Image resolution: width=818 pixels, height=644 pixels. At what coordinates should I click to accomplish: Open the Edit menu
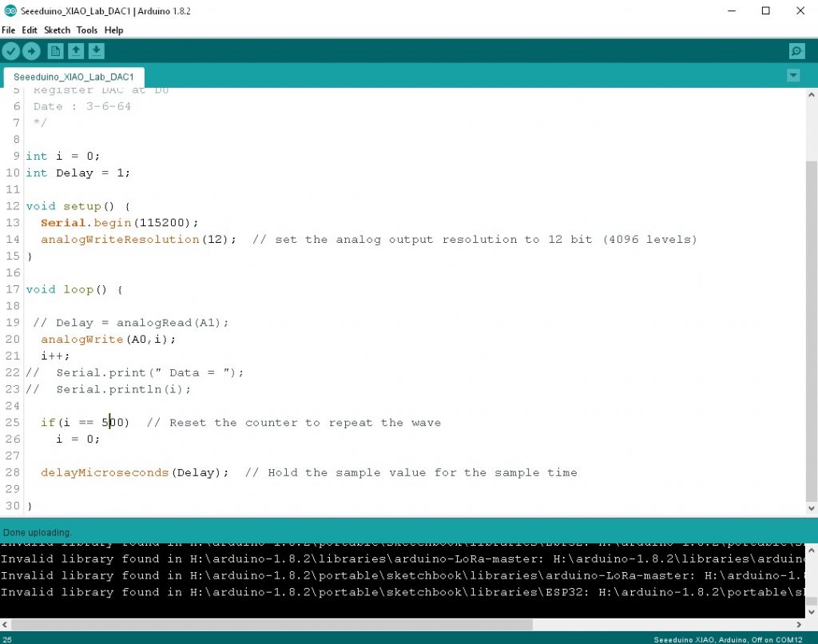pos(30,30)
